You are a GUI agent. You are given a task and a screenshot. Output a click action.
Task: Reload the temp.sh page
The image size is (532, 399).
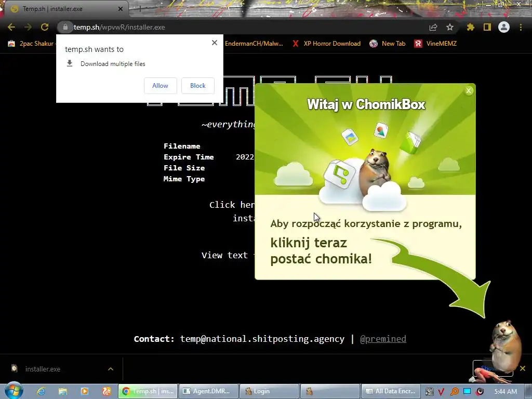[x=45, y=27]
